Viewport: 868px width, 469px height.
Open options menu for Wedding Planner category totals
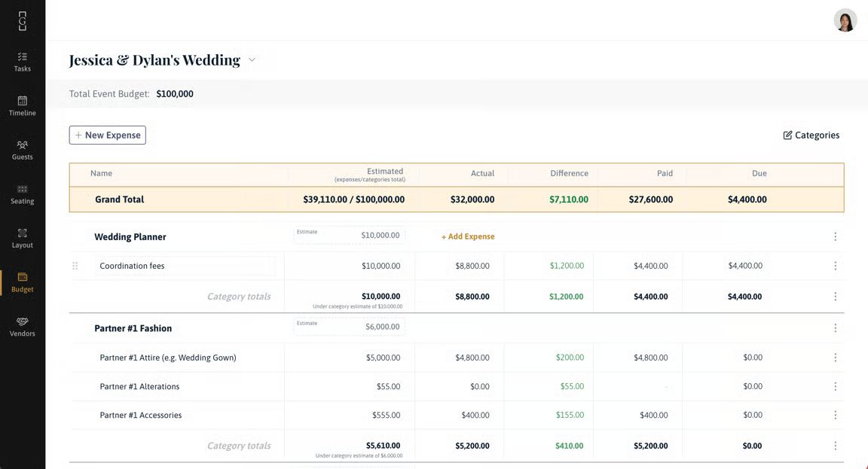835,297
